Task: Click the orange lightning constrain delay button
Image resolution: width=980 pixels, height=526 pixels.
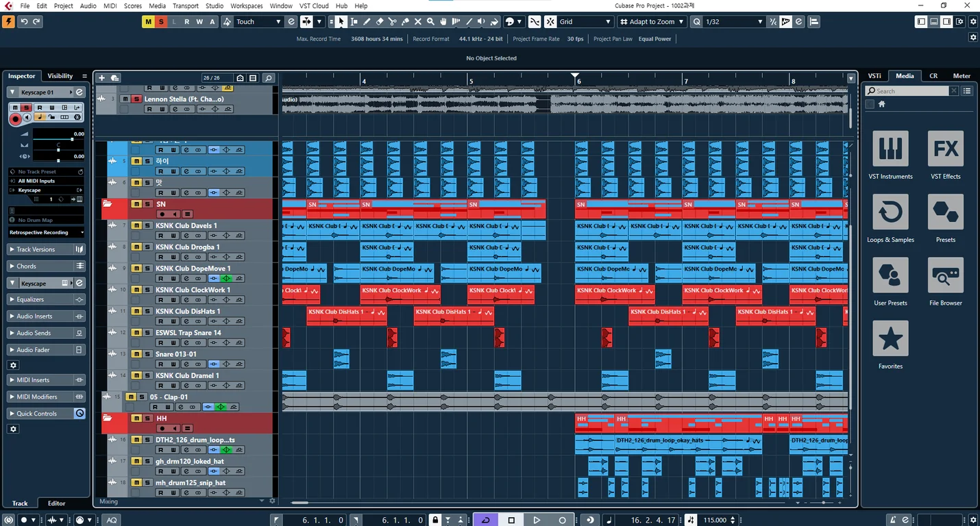Action: point(8,22)
